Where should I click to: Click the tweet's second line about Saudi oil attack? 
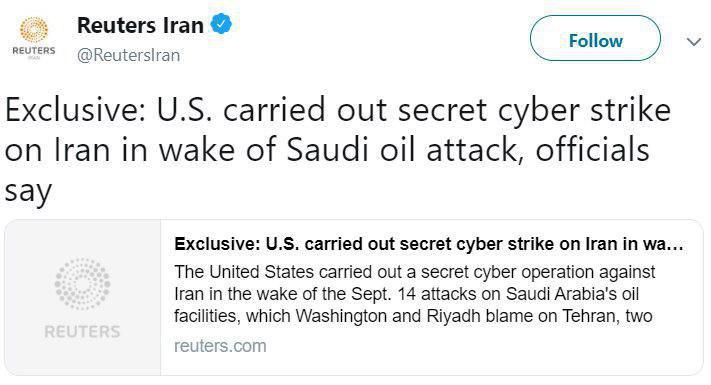click(x=327, y=150)
